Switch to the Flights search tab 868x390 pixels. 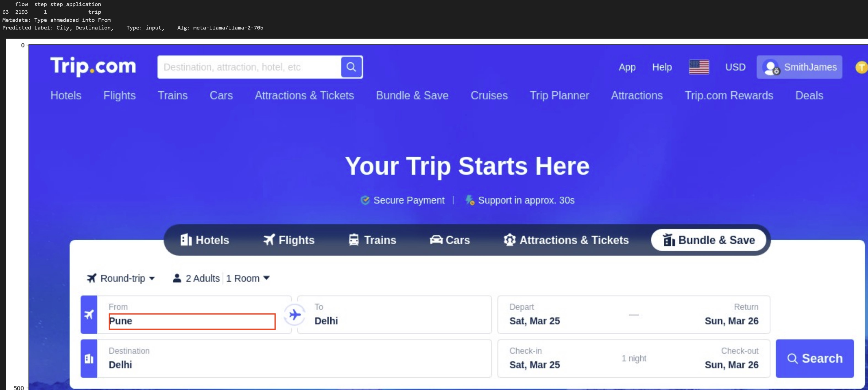(289, 240)
